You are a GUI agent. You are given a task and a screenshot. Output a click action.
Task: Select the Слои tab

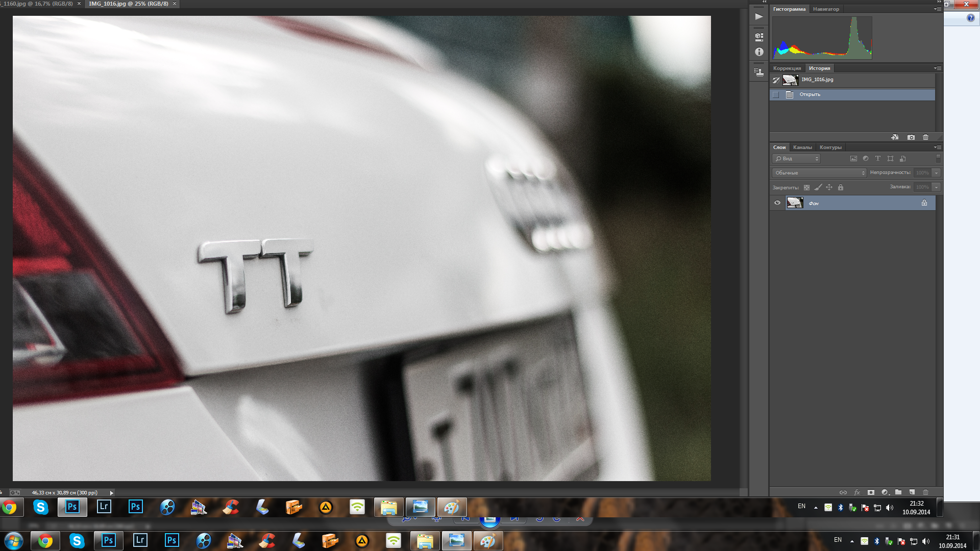779,147
